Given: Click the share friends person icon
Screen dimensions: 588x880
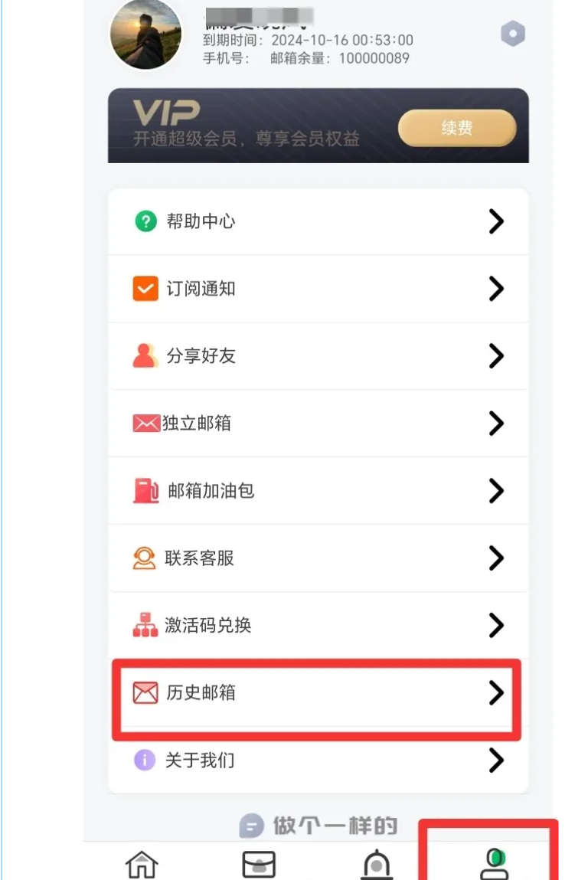Looking at the screenshot, I should click(x=145, y=356).
